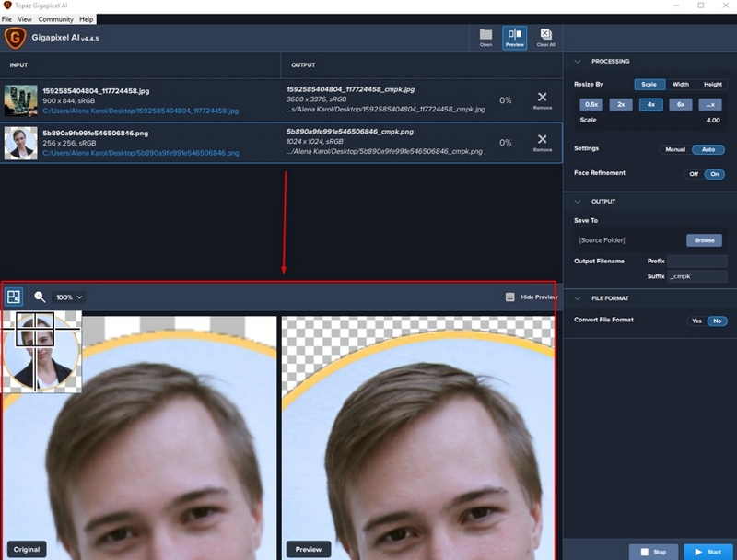
Task: Click the Stop button
Action: (653, 552)
